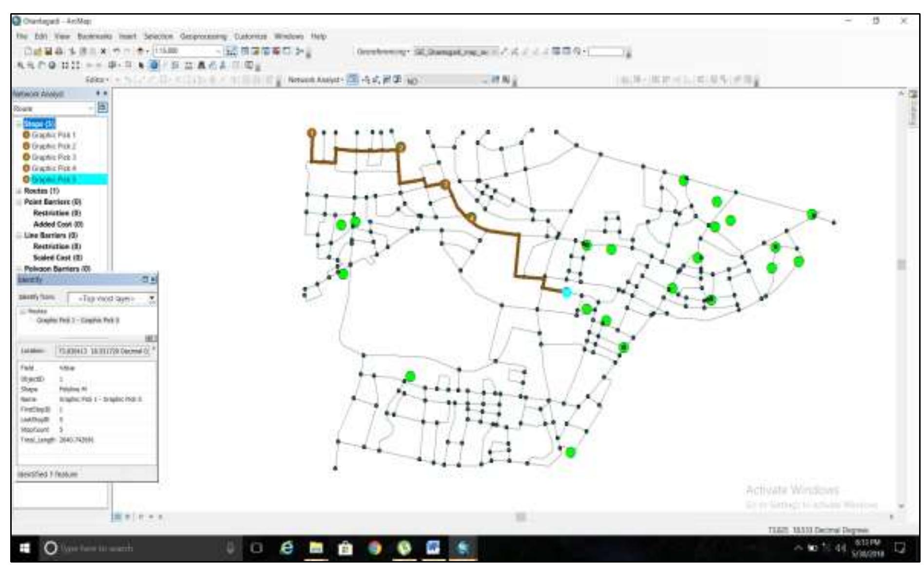Click the Find binoculars icon

(x=201, y=65)
